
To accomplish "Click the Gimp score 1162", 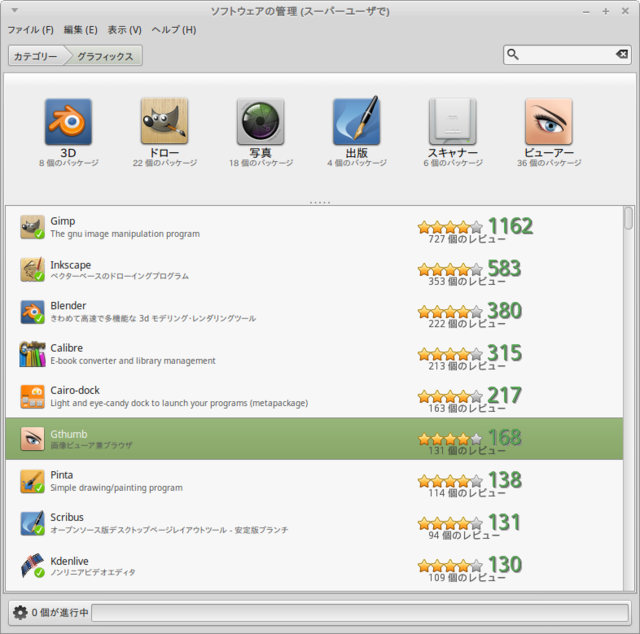I will tap(511, 226).
